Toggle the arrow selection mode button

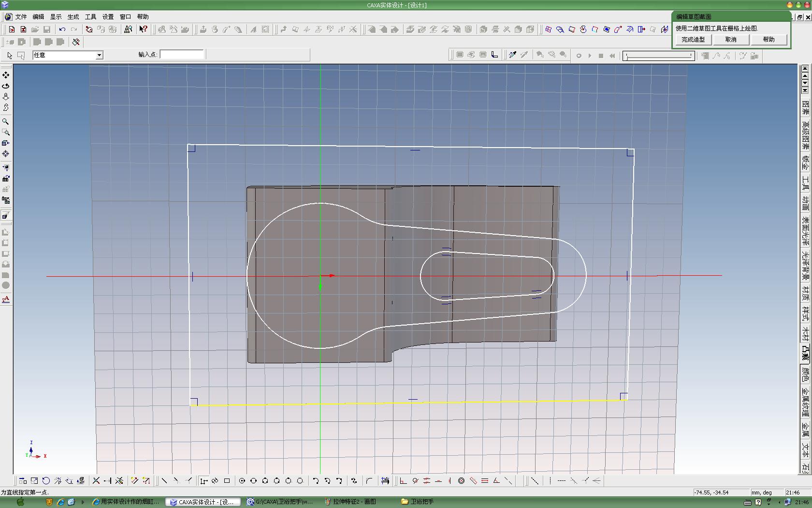click(10, 55)
